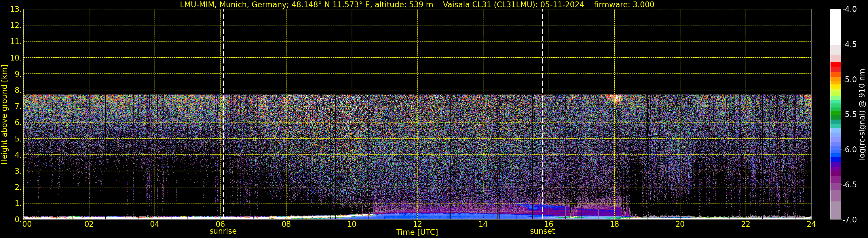Click the white dashed sunset line
This screenshot has width=868, height=238.
pos(542,114)
